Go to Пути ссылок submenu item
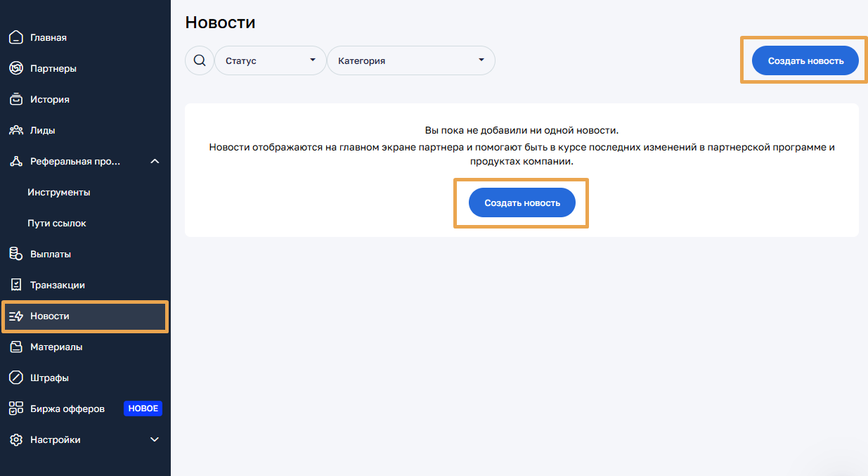Viewport: 868px width, 476px height. point(57,224)
